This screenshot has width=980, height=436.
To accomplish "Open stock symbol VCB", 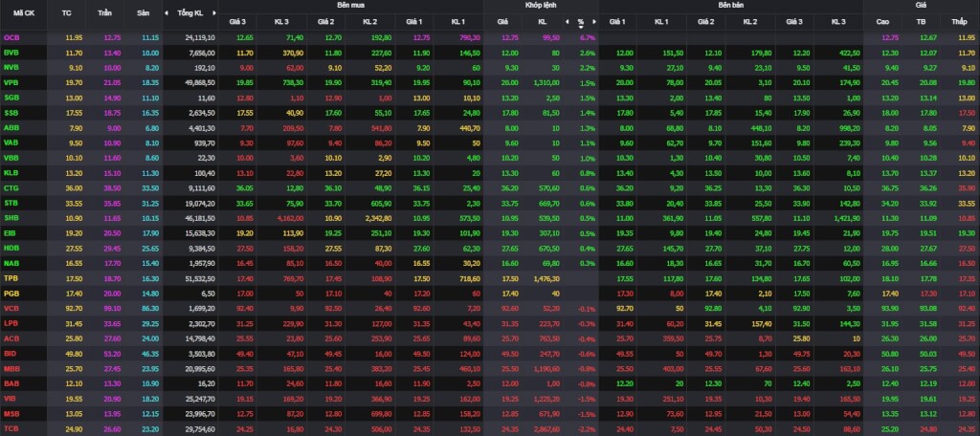I will pyautogui.click(x=11, y=308).
